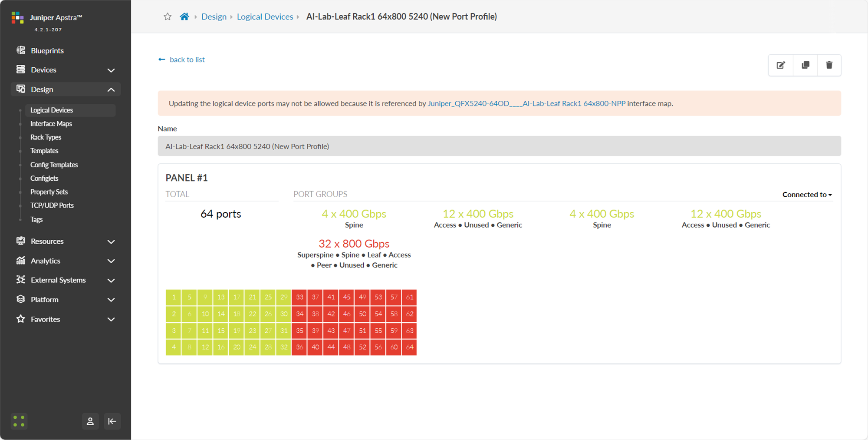This screenshot has width=868, height=440.
Task: Expand the Resources menu chevron
Action: pyautogui.click(x=111, y=242)
